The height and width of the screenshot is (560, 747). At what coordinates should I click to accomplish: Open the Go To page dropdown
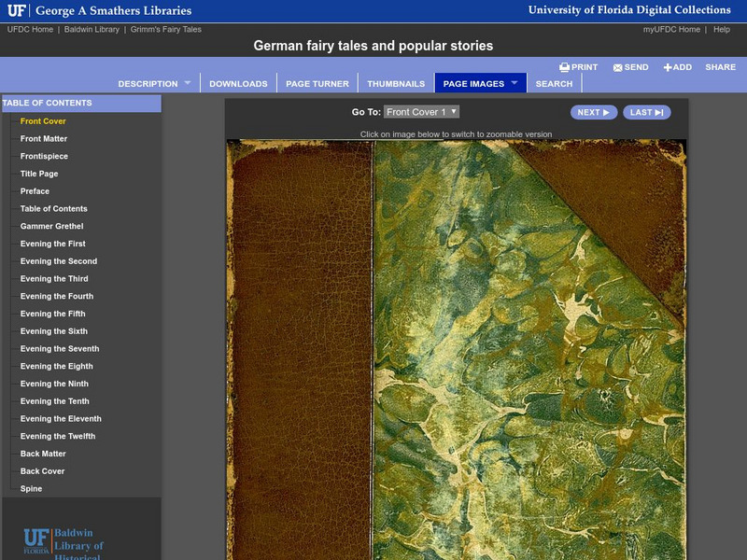[x=421, y=112]
